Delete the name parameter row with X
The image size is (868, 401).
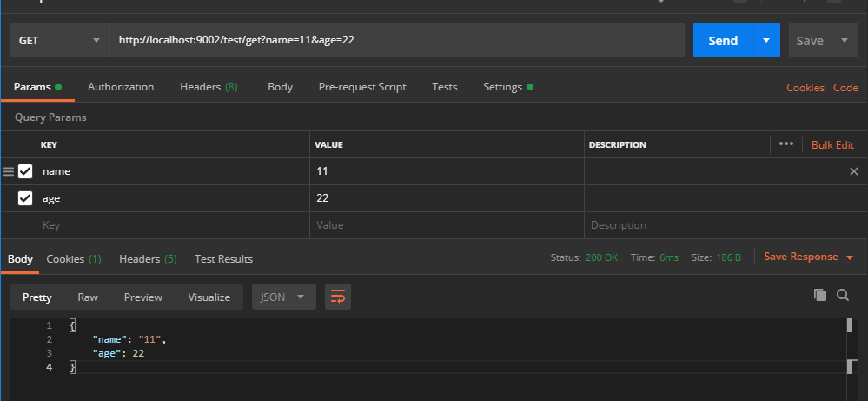(853, 171)
